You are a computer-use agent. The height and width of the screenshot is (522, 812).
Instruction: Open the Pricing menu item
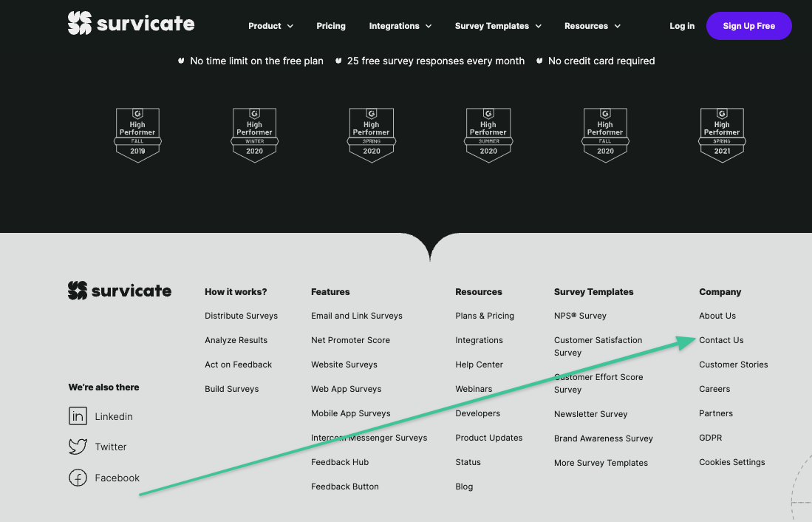click(331, 26)
